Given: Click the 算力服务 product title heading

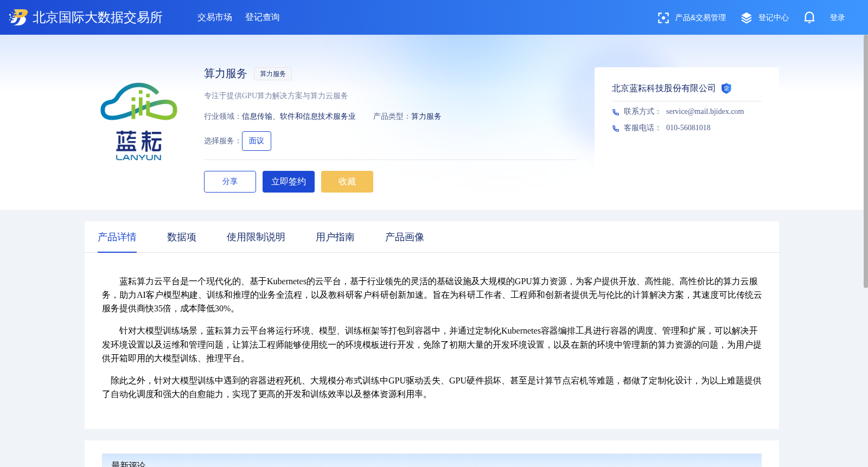Looking at the screenshot, I should coord(226,74).
